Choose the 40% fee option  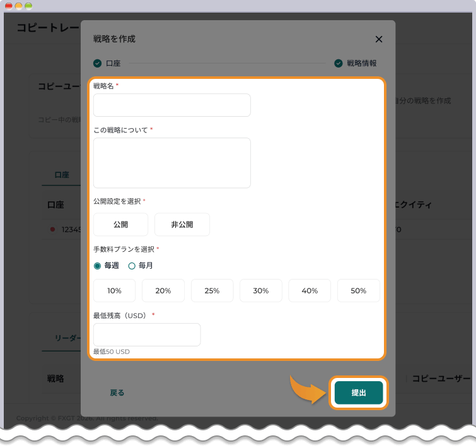tap(310, 291)
